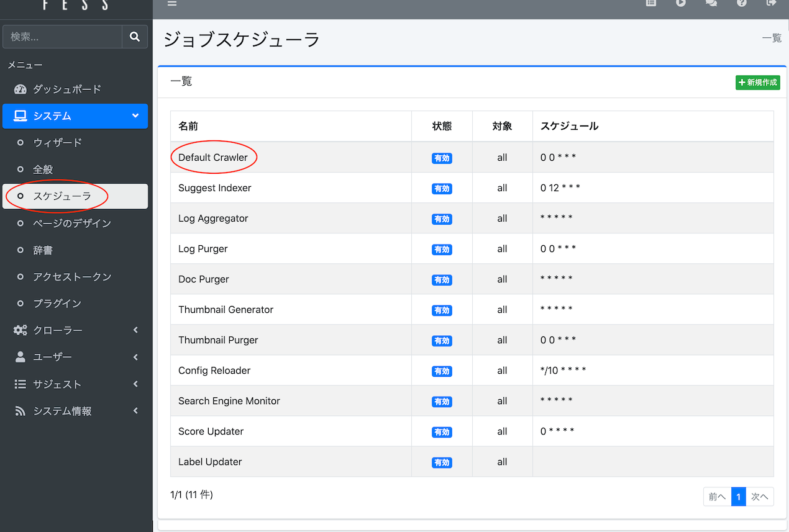This screenshot has width=789, height=532.
Task: Click the list icon in top bar
Action: point(650,3)
